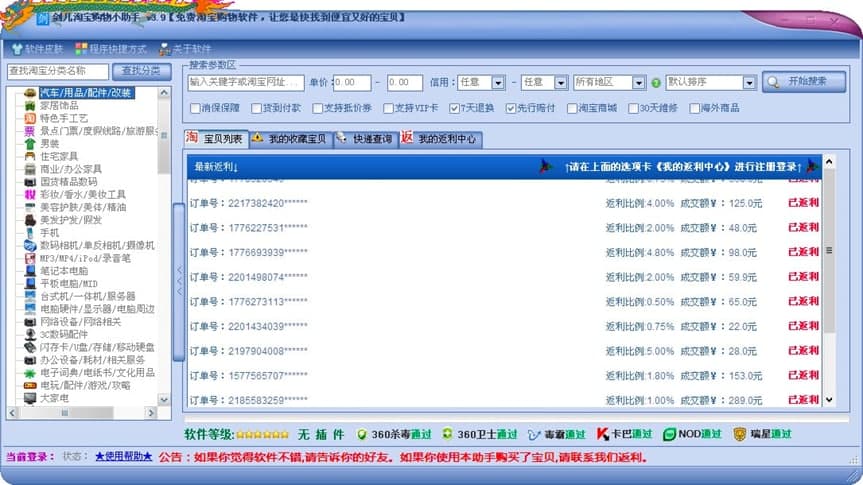Click the rebate list vertical scroll thumb
863x485 pixels.
coord(829,250)
